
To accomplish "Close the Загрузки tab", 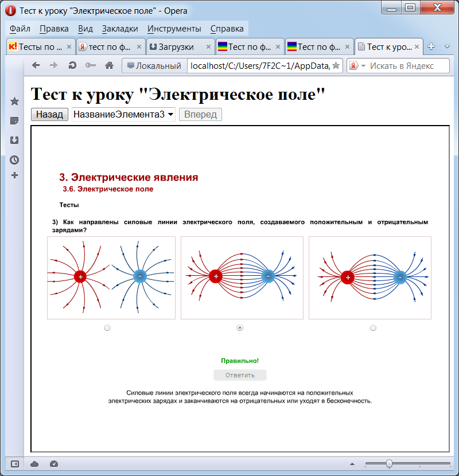I will pyautogui.click(x=208, y=47).
